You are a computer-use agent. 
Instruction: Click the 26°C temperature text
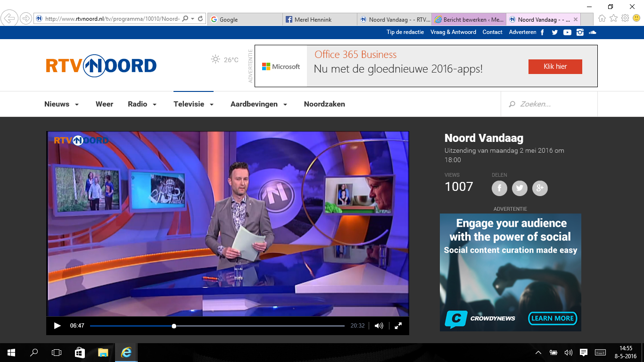(231, 60)
